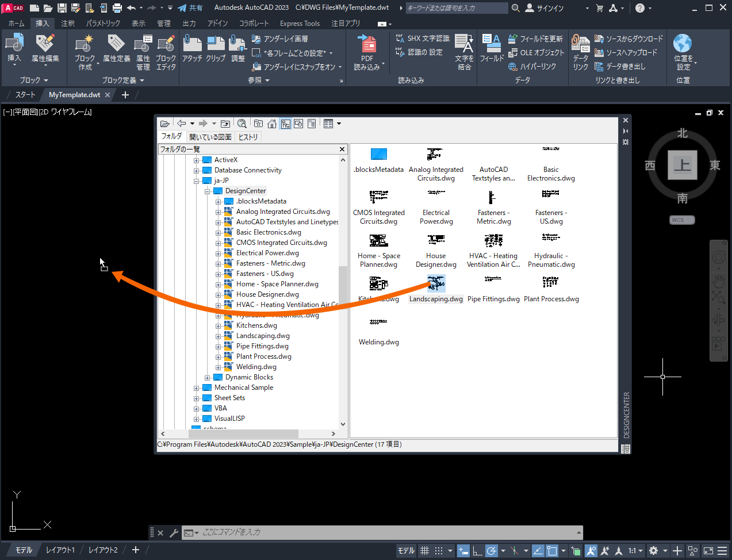Screen dimensions: 732x560
Task: Click the Attach (アタッチ) icon
Action: (193, 44)
